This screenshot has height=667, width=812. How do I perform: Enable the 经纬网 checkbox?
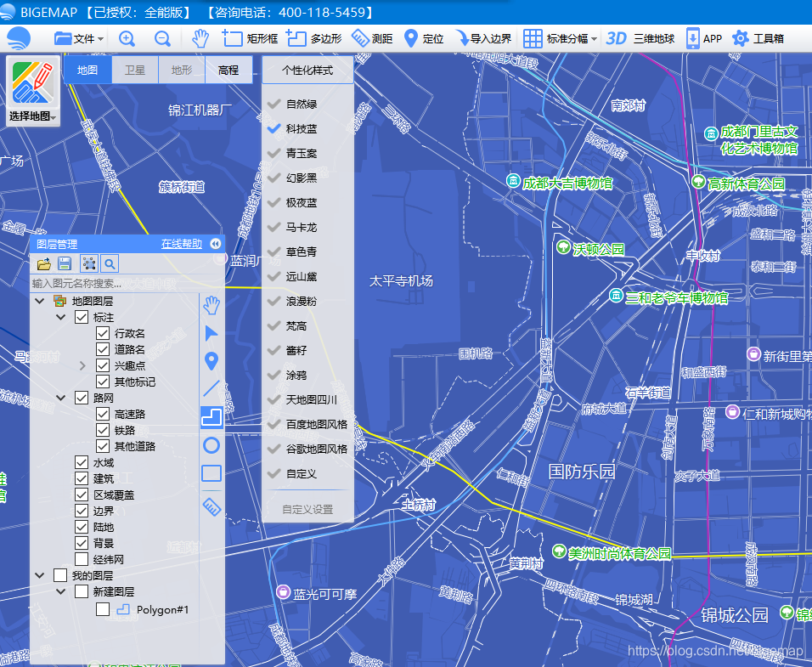click(x=82, y=559)
